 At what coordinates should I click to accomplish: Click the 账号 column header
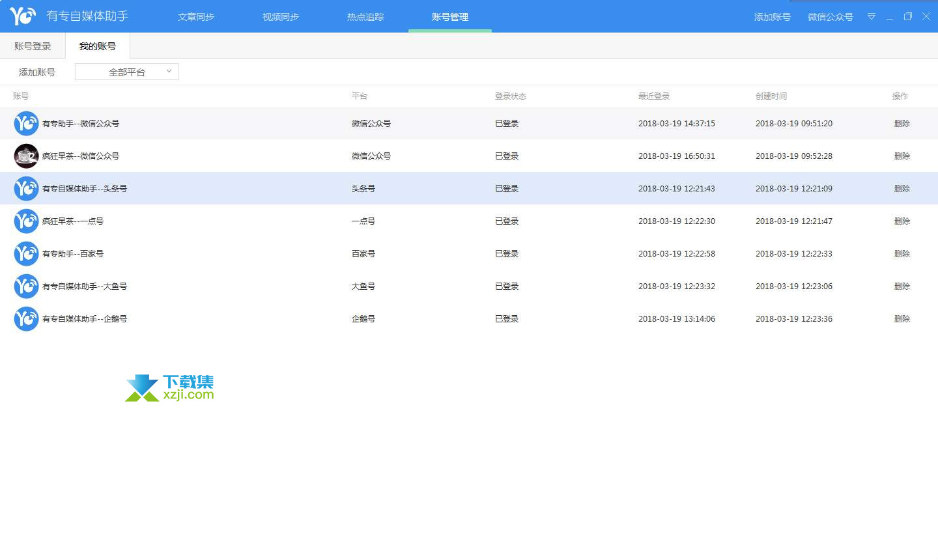tap(21, 96)
